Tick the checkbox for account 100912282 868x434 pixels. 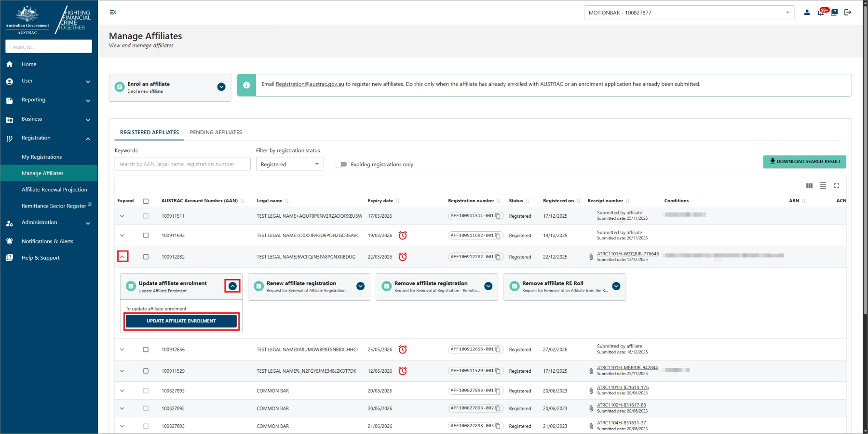tap(146, 257)
